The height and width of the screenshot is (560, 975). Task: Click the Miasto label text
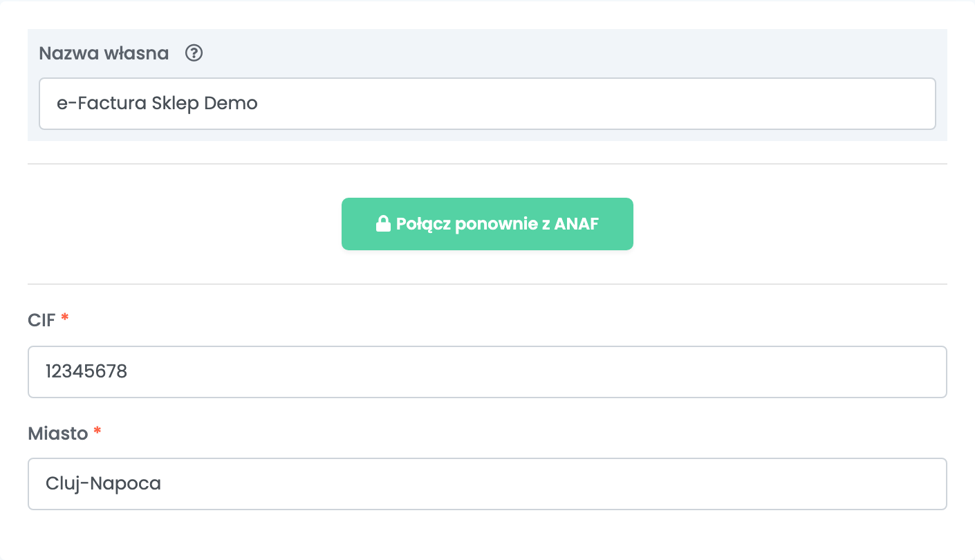point(58,433)
